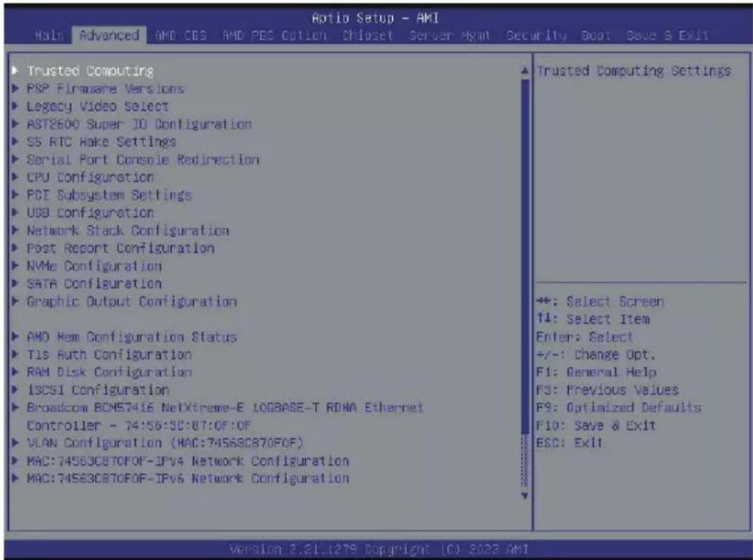Image resolution: width=753 pixels, height=560 pixels.
Task: Click the Select Screen arrows hint
Action: pos(601,302)
